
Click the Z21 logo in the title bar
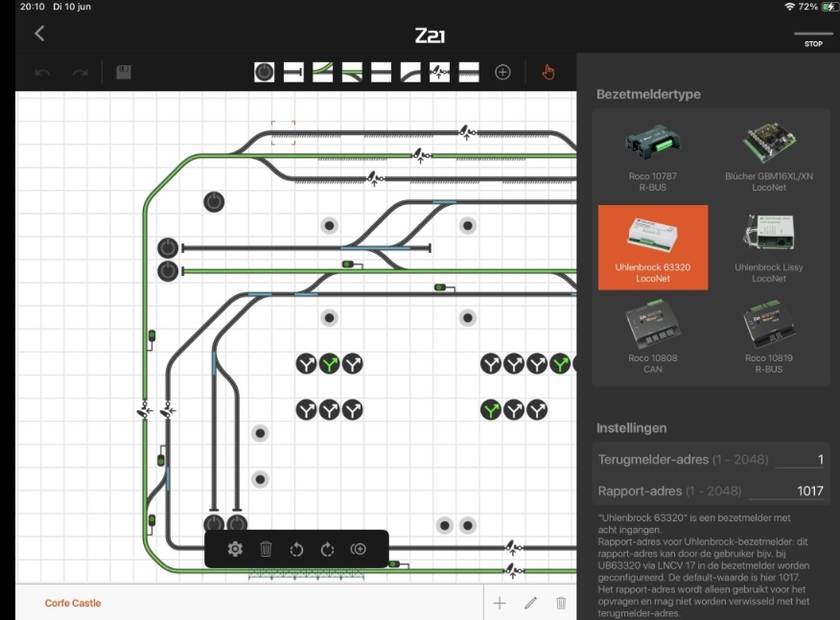(430, 35)
